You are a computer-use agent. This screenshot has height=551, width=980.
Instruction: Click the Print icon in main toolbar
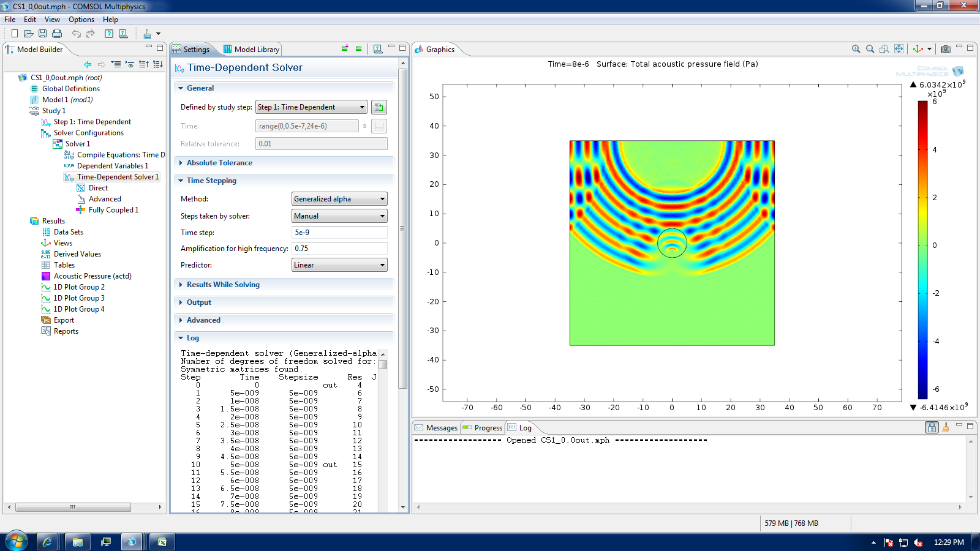point(57,34)
